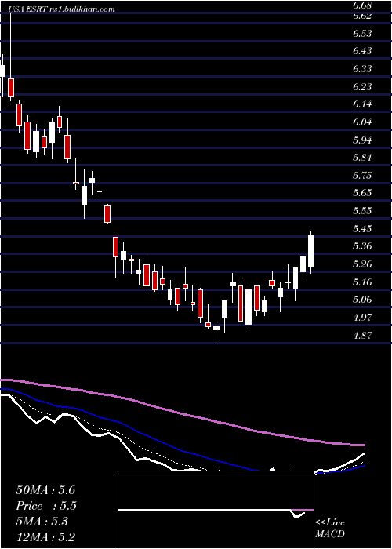Viewport: 392px width, 549px height.
Task: Click the 6.53 price axis label
Action: 362,33
